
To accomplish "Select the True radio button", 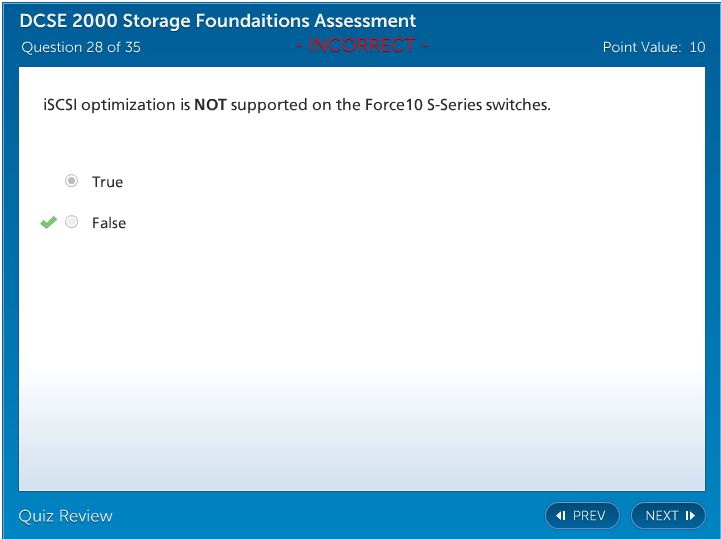I will pos(71,181).
